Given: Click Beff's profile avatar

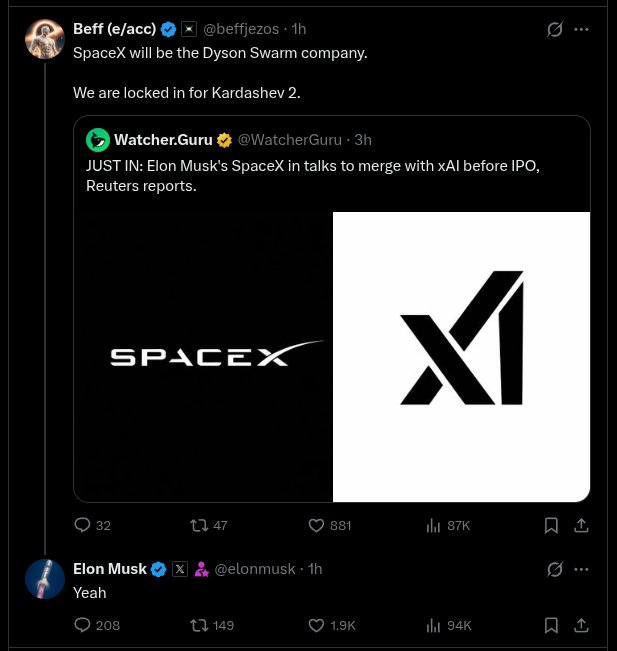Looking at the screenshot, I should click(x=45, y=37).
